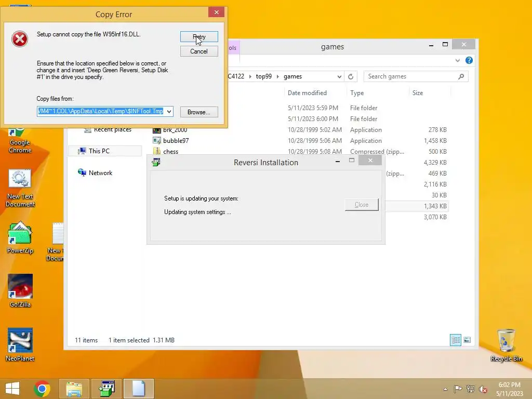Select New Text Document with gear icon

20,188
